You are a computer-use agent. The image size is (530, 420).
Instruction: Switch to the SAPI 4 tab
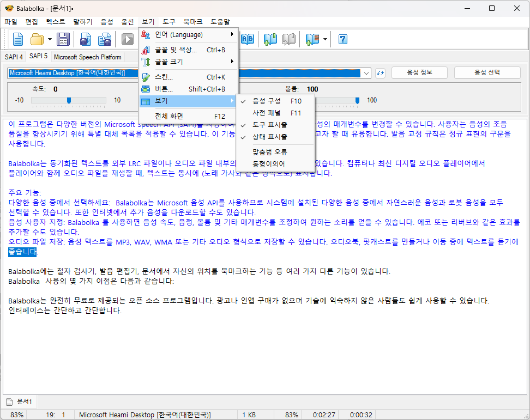(x=14, y=57)
